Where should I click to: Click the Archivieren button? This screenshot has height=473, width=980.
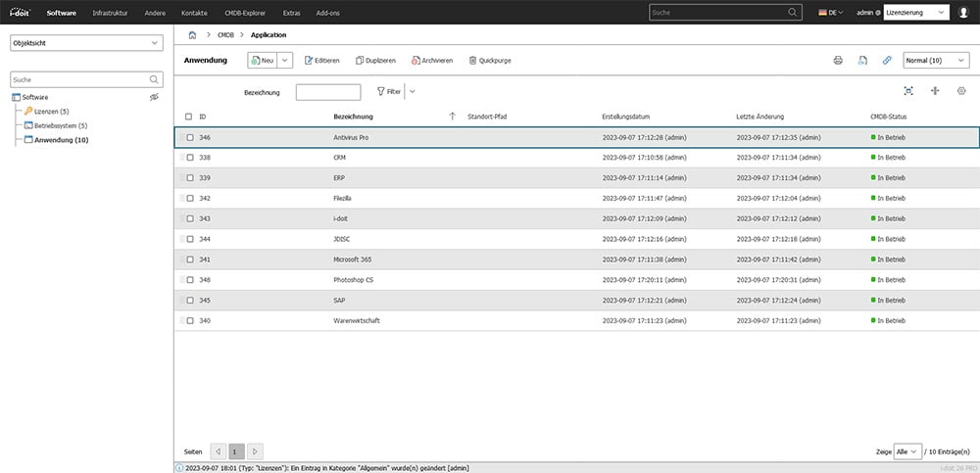tap(432, 61)
